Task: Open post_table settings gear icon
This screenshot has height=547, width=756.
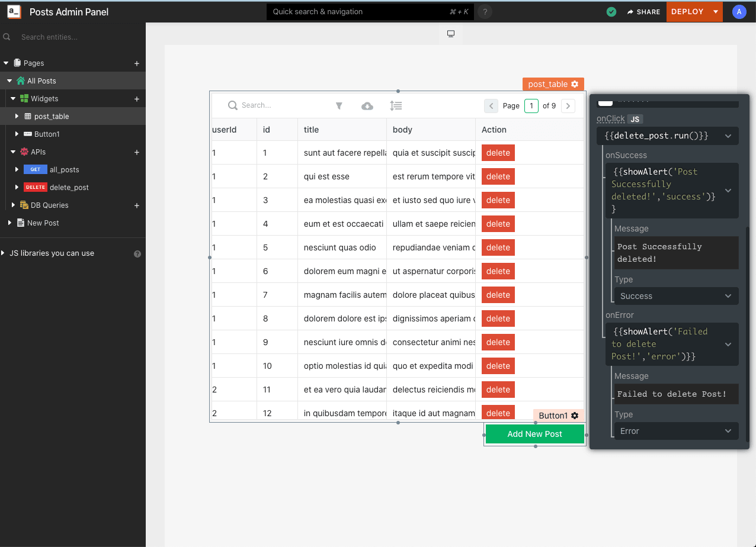Action: 575,84
